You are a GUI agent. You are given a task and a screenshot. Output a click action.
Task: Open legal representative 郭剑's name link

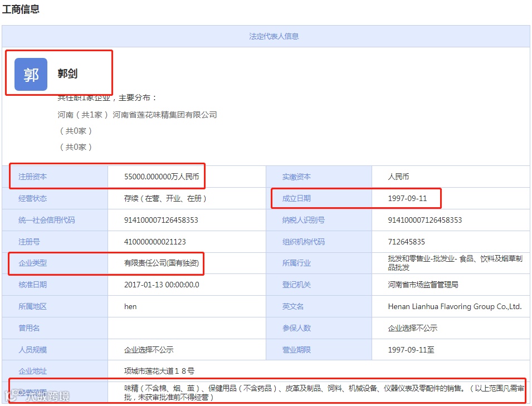coord(67,74)
